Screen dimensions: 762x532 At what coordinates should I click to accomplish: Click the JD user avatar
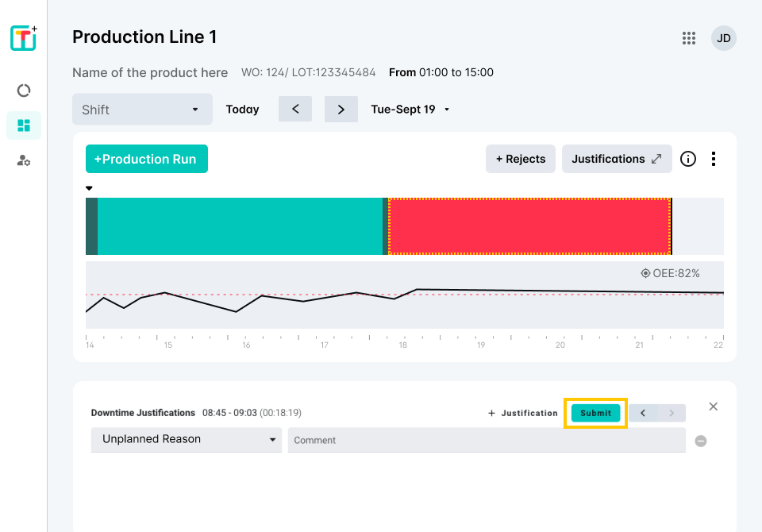tap(723, 38)
